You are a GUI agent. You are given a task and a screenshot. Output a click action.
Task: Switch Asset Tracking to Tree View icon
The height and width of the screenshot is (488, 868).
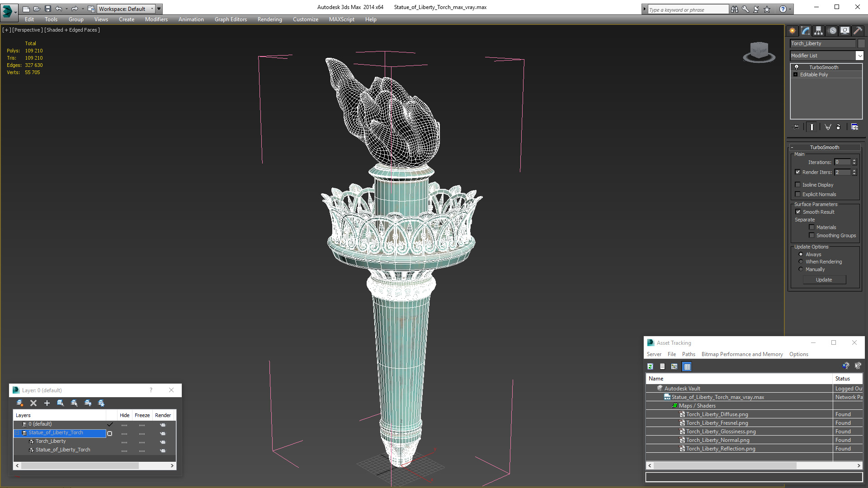click(675, 366)
